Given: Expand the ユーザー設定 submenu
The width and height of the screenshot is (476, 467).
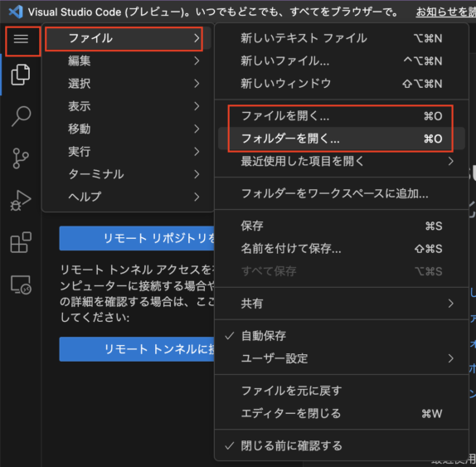Looking at the screenshot, I should 342,358.
